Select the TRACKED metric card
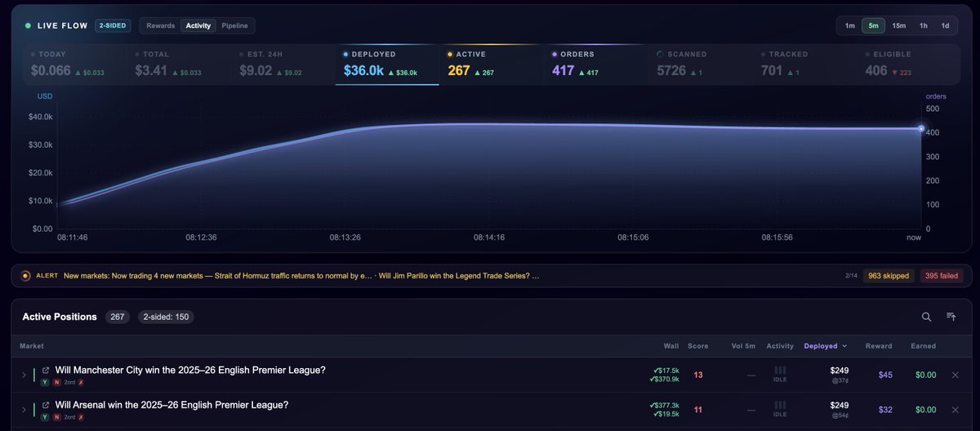The width and height of the screenshot is (980, 431). pos(805,64)
